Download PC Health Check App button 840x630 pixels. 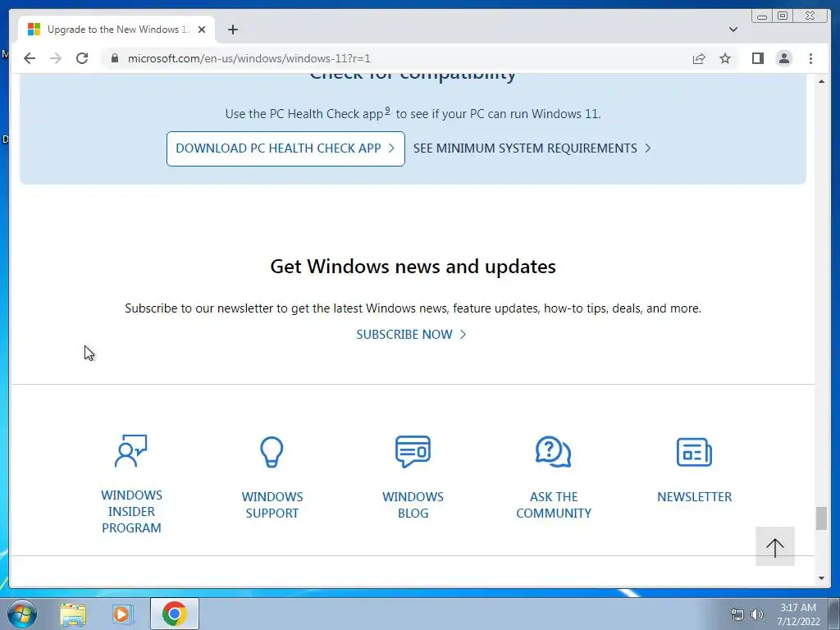click(x=285, y=148)
